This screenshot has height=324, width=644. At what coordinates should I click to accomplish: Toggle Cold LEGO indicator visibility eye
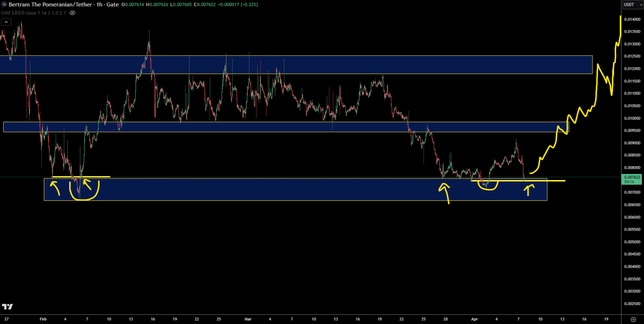point(72,12)
